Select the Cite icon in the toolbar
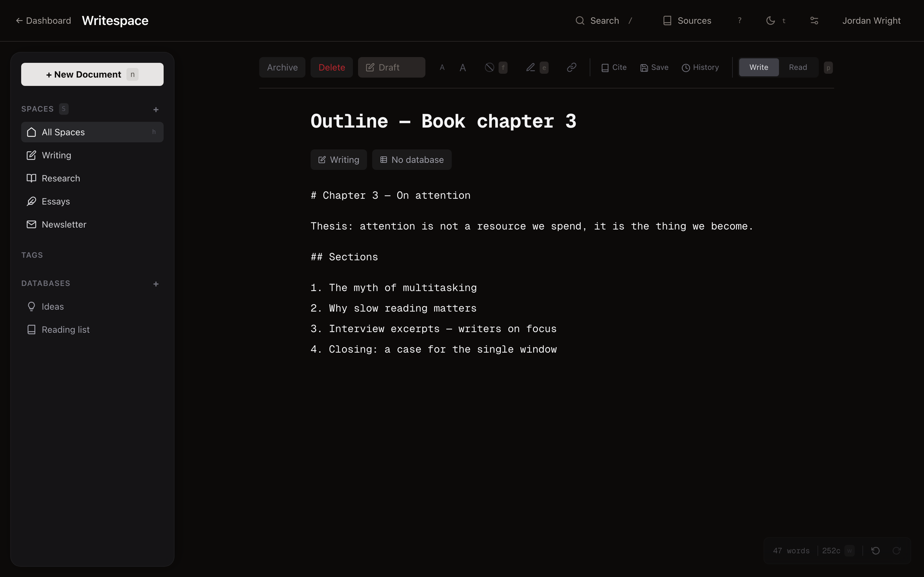Viewport: 924px width, 577px height. (x=604, y=67)
